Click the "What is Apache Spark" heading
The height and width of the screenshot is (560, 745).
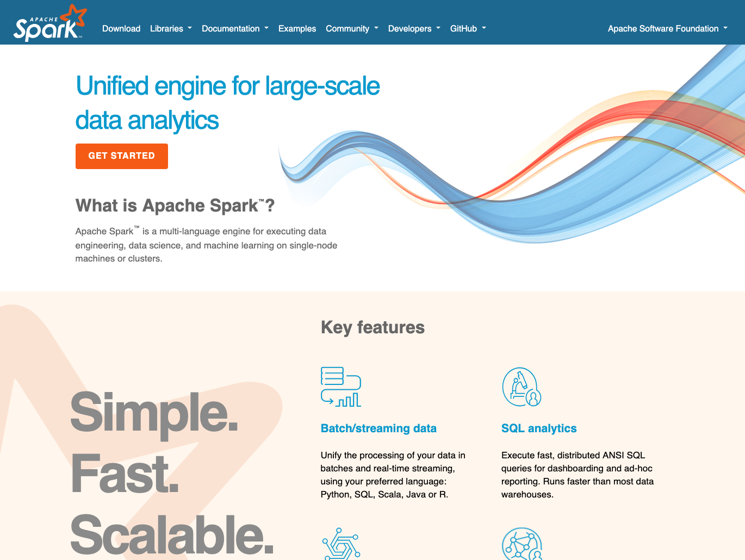pos(175,206)
